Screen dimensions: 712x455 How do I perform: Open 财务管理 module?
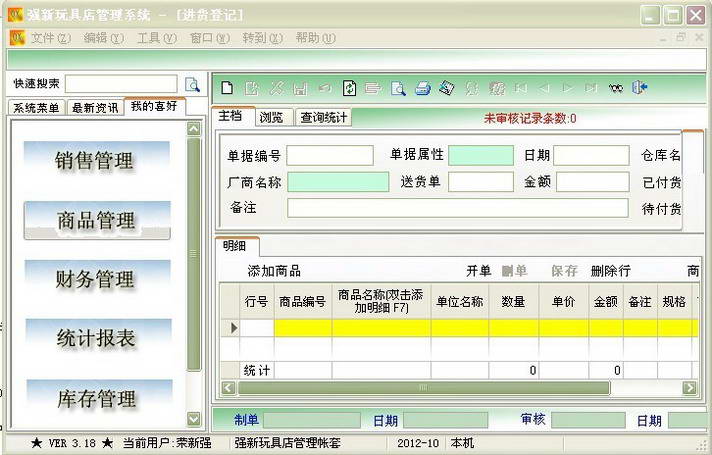tap(97, 279)
